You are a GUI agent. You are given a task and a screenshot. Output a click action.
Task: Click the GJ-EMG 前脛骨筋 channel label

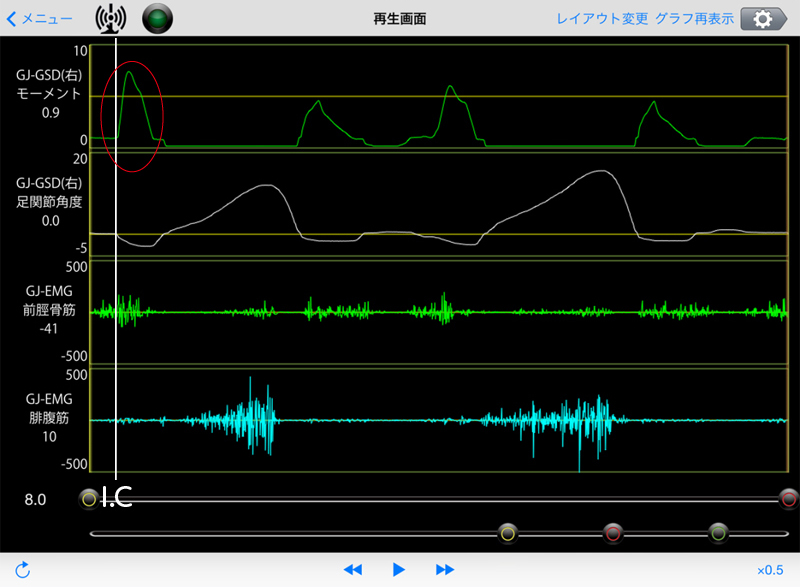coord(49,300)
